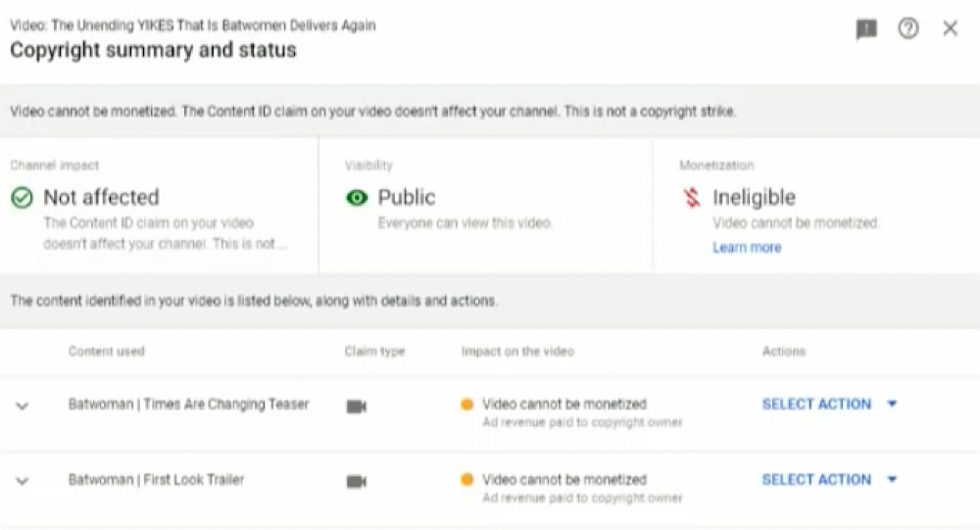Click the Public visibility eye icon
This screenshot has width=980, height=530.
coord(357,198)
